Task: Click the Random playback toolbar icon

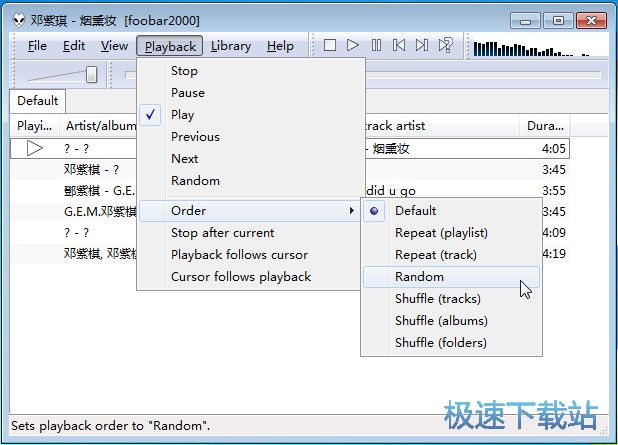Action: [x=445, y=45]
